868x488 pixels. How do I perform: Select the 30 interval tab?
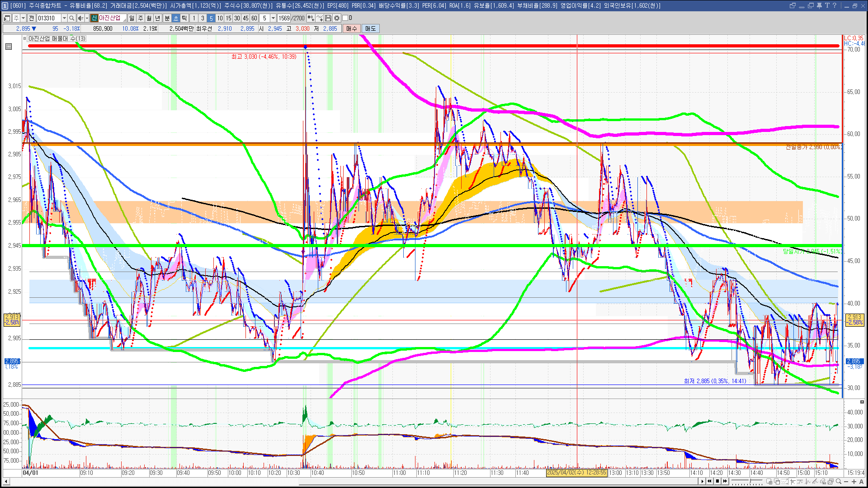click(x=237, y=18)
